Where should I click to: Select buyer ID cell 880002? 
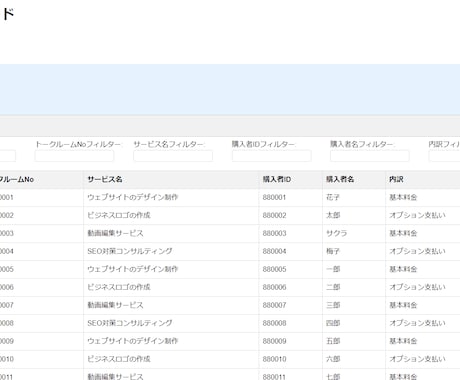click(274, 215)
